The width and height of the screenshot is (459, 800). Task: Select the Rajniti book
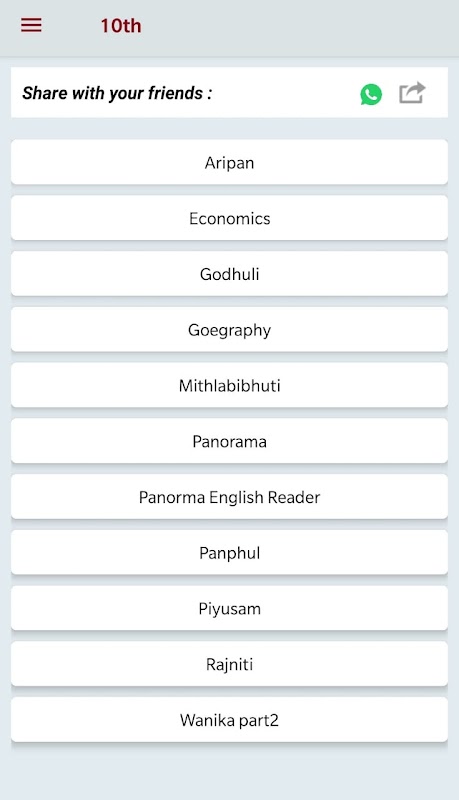tap(230, 664)
